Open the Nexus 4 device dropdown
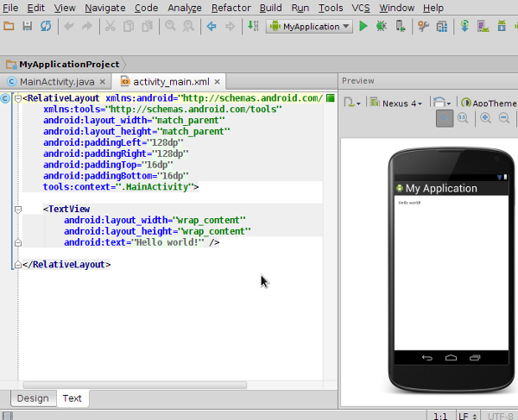518x420 pixels. point(396,103)
